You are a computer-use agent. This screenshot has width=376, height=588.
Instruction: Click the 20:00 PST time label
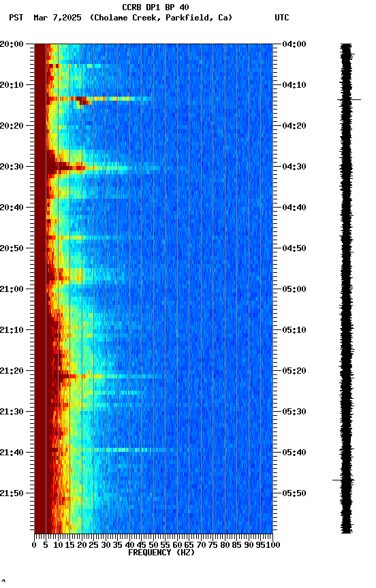pos(12,44)
